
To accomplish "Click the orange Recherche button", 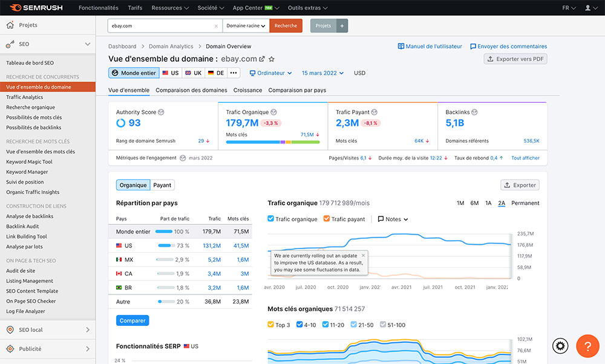I will tap(286, 26).
